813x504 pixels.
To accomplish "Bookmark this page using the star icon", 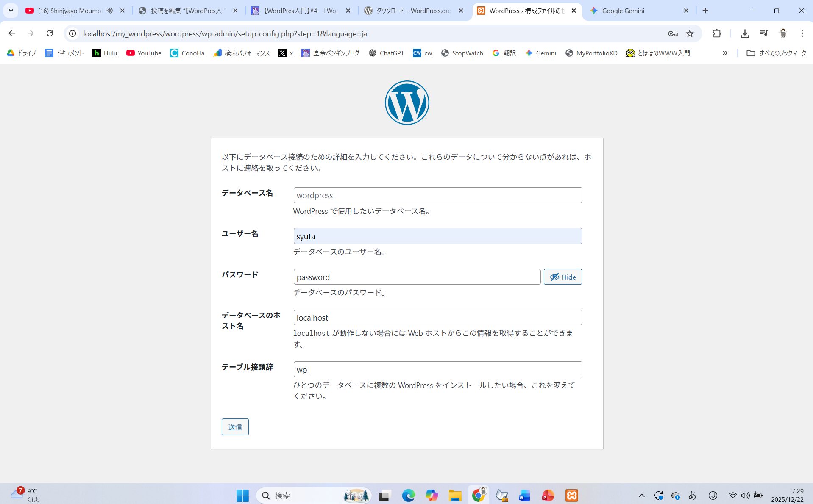I will (690, 33).
